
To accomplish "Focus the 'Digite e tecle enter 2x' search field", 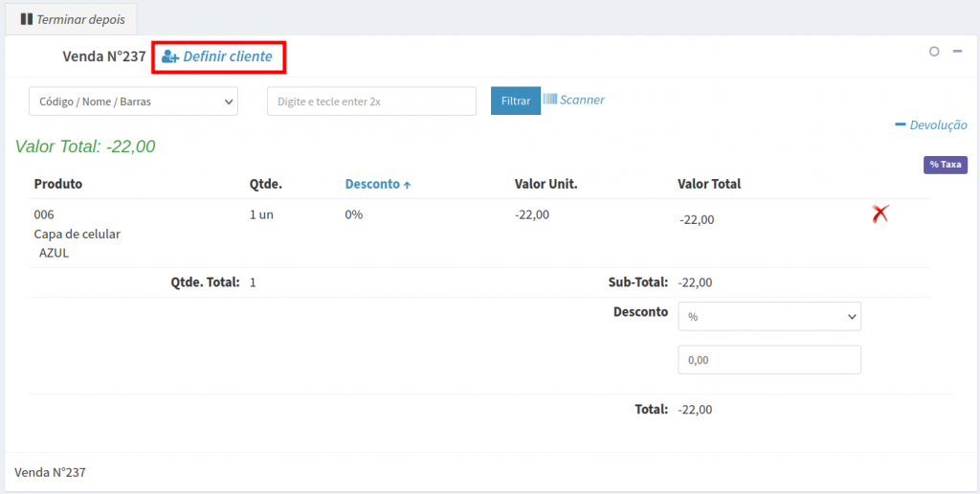I will pos(370,101).
